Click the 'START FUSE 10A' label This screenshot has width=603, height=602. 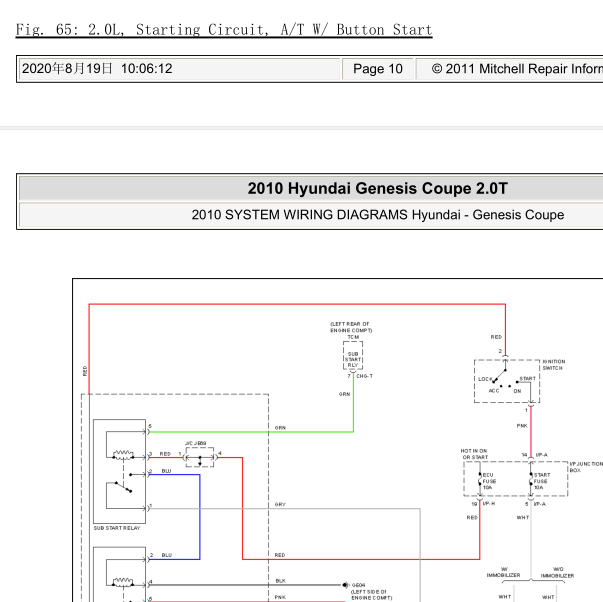(541, 481)
